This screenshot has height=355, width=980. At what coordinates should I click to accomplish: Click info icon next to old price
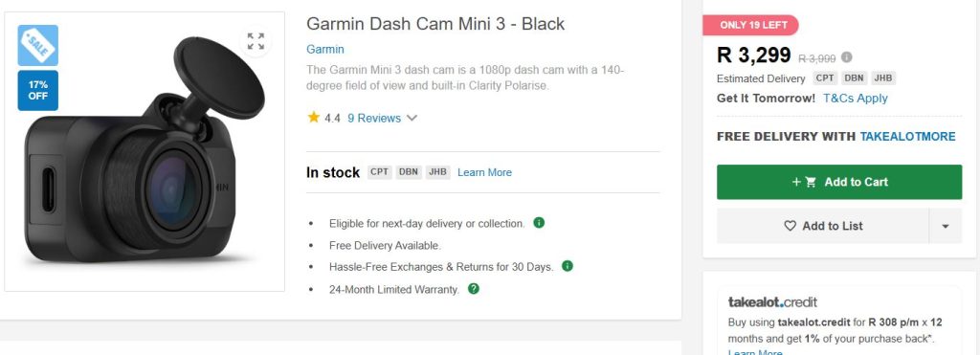click(x=846, y=56)
